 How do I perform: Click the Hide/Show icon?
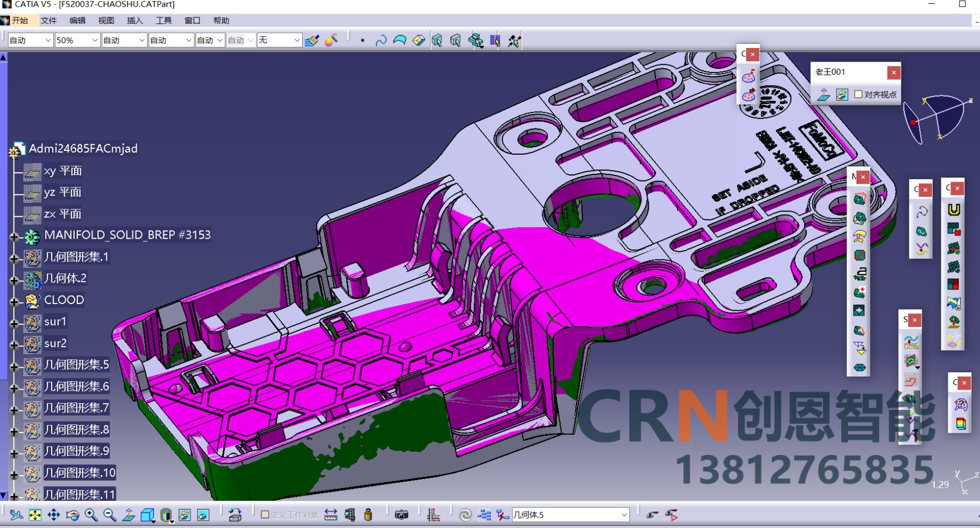tap(185, 515)
